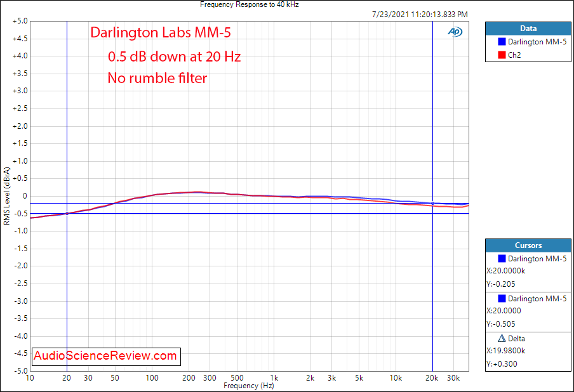Screen dimensions: 574x392
Task: Click the 'Darlington Labs MM-5' annotation
Action: coord(161,32)
